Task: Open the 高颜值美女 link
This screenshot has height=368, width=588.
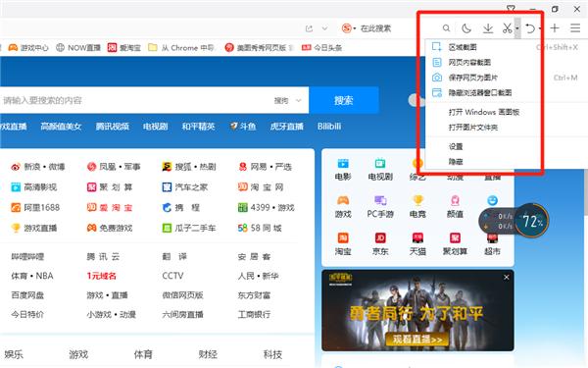Action: coord(61,127)
